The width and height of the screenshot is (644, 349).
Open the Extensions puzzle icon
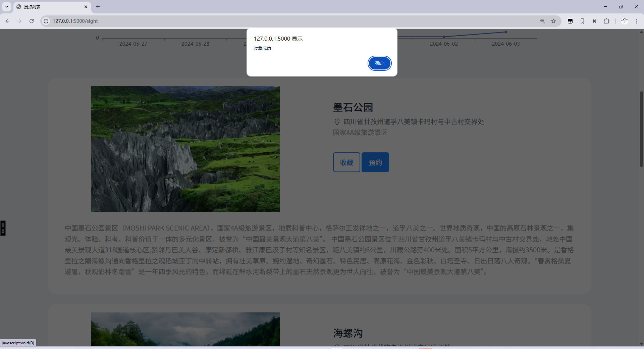point(606,21)
